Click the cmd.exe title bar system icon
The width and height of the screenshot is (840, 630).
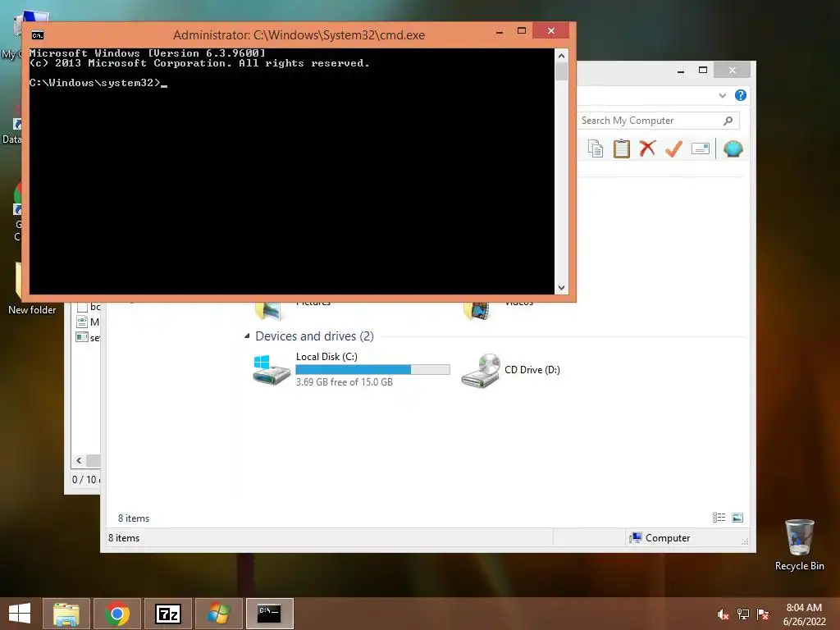38,35
